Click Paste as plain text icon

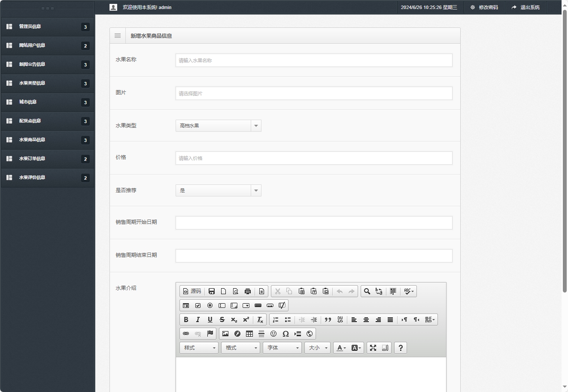click(314, 291)
